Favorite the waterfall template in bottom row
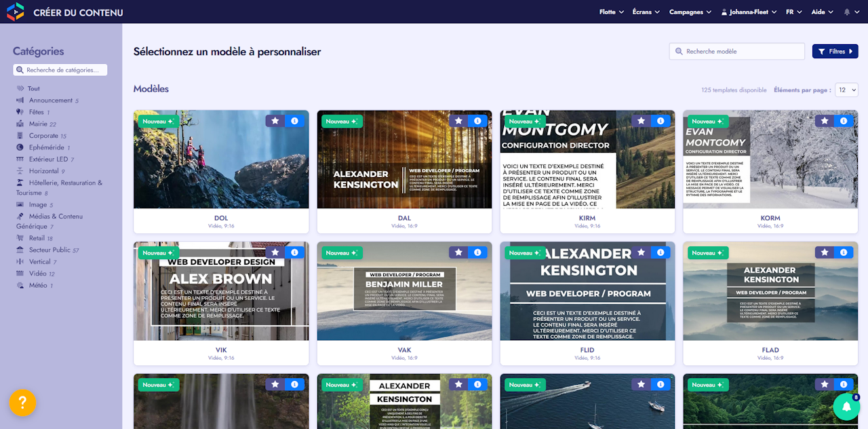868x429 pixels. click(275, 384)
